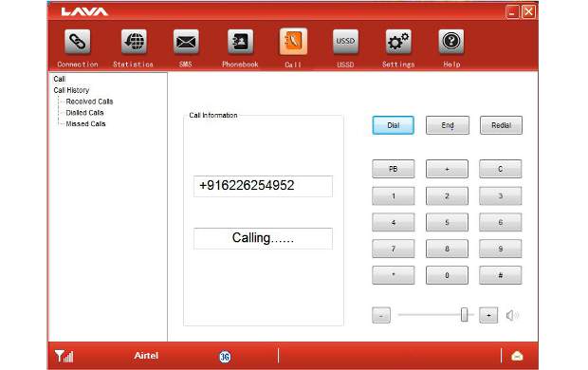
Task: Click the Redial button
Action: point(501,125)
